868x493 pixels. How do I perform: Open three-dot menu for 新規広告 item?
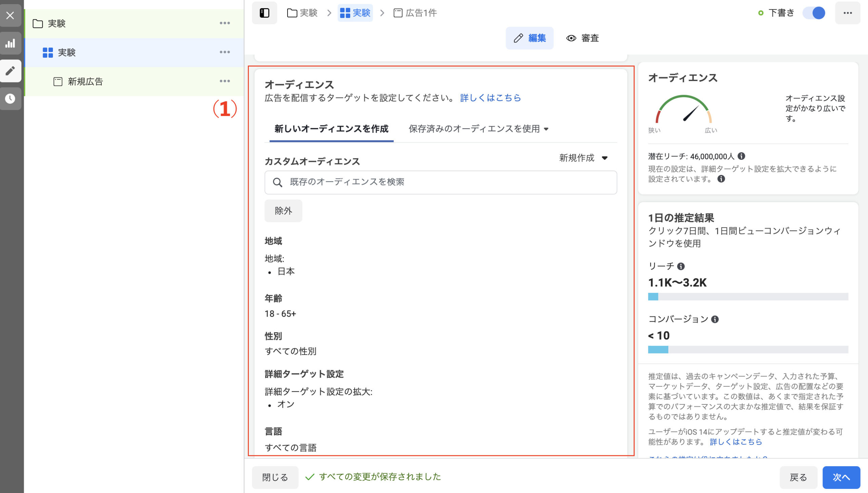coord(224,81)
